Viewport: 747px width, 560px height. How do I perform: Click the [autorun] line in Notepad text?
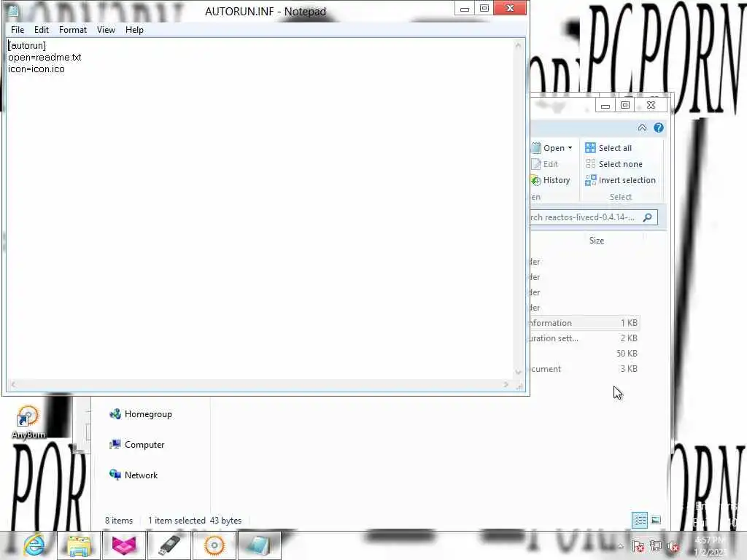[27, 45]
